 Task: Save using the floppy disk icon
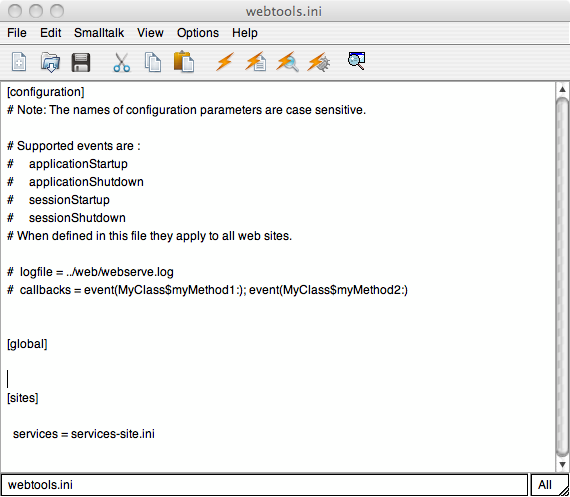[81, 62]
